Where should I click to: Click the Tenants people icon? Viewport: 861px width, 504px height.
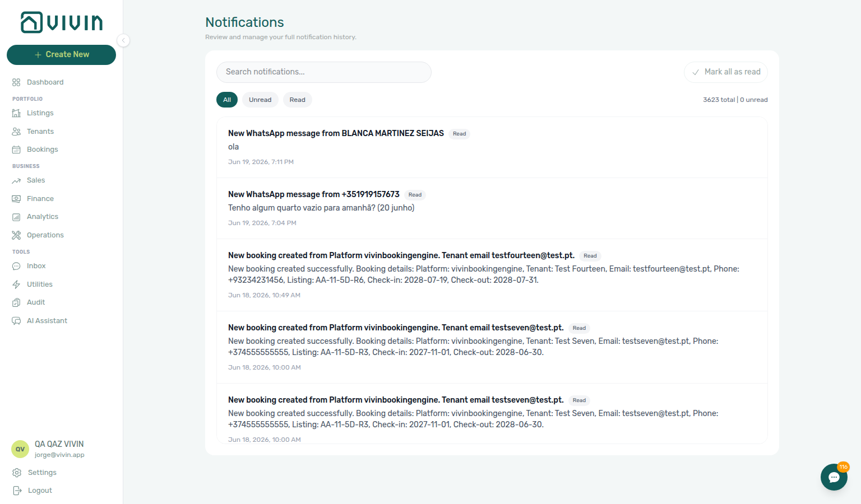16,132
